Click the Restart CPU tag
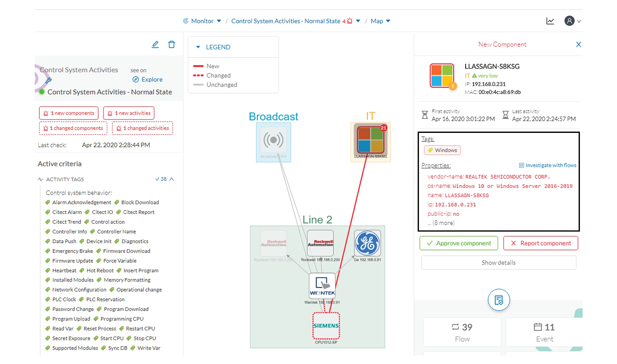 [137, 328]
